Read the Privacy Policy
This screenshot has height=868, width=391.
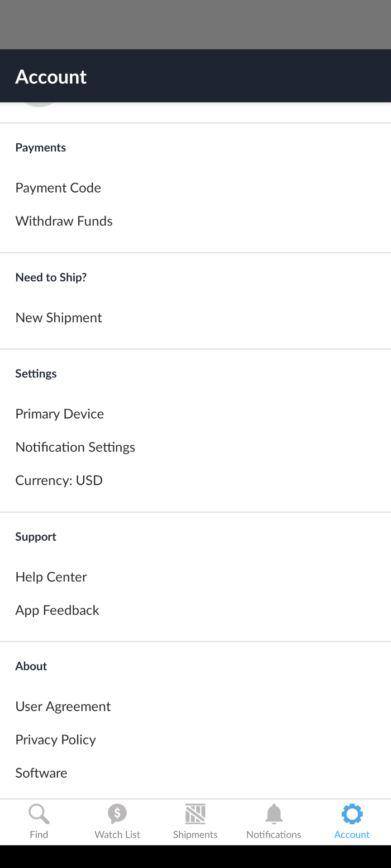(55, 739)
